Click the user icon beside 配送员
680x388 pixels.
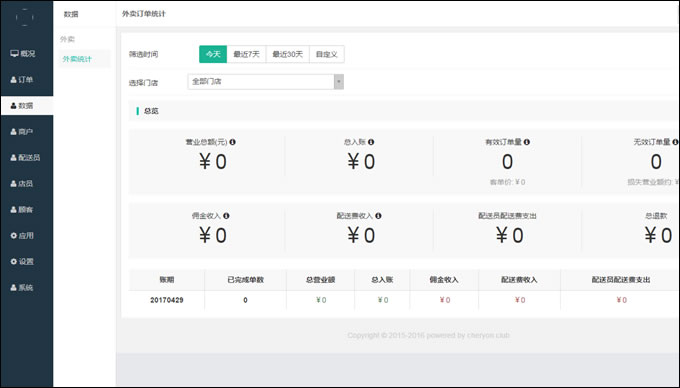(13, 158)
